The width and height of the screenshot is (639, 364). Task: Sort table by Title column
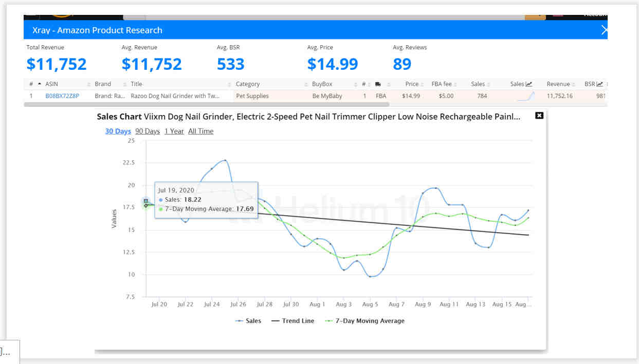click(x=136, y=84)
